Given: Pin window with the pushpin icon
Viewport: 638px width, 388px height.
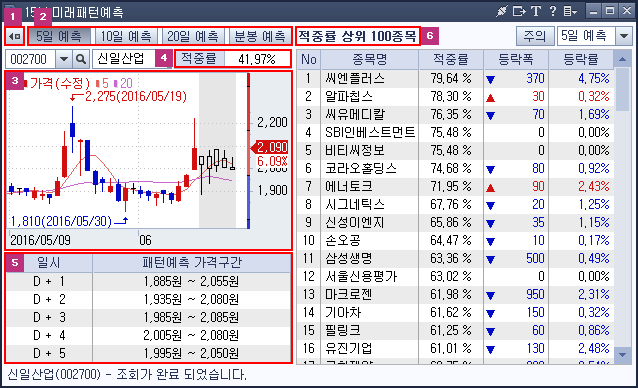Looking at the screenshot, I should [501, 11].
